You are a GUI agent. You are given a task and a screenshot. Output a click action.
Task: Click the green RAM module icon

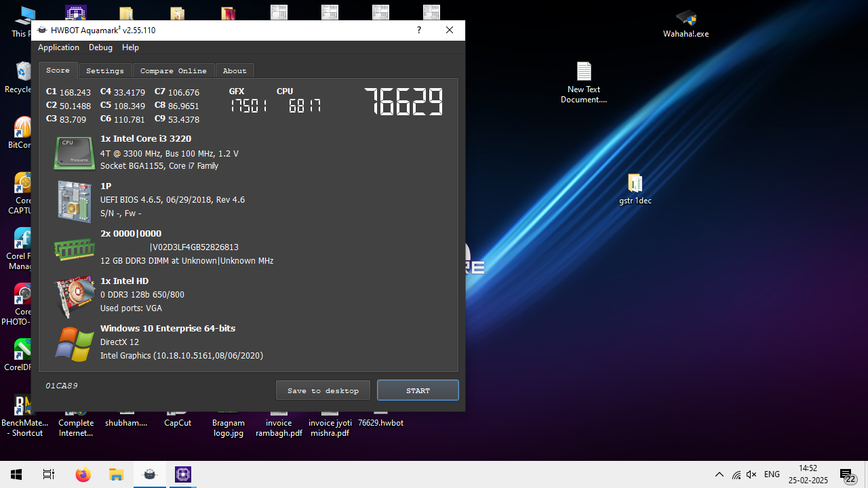(75, 249)
